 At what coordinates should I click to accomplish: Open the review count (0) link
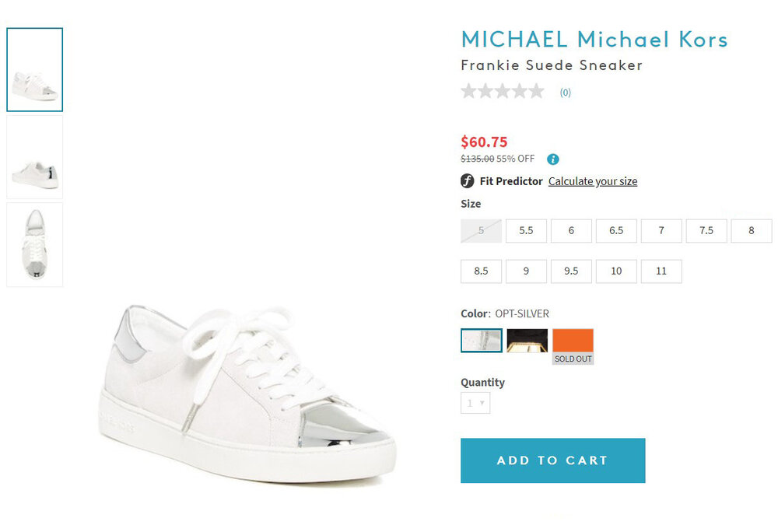click(x=566, y=93)
